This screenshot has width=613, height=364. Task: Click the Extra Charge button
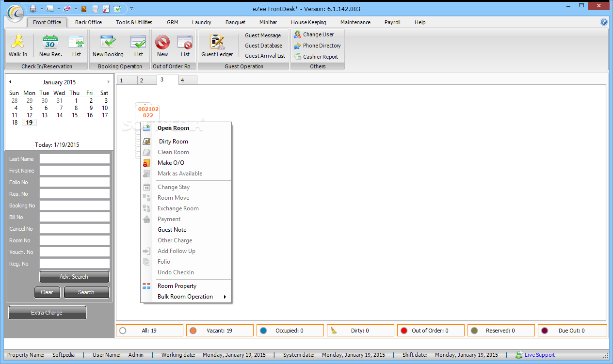tap(47, 313)
